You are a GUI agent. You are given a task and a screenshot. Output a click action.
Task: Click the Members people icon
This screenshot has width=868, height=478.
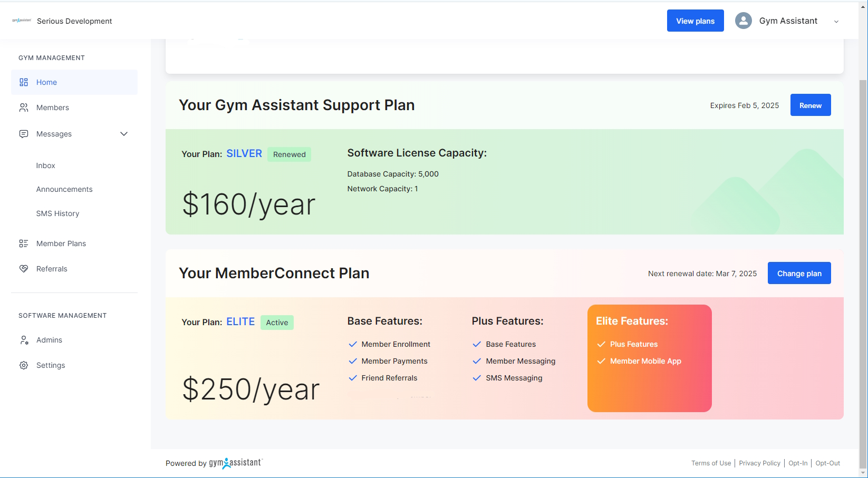(x=23, y=107)
